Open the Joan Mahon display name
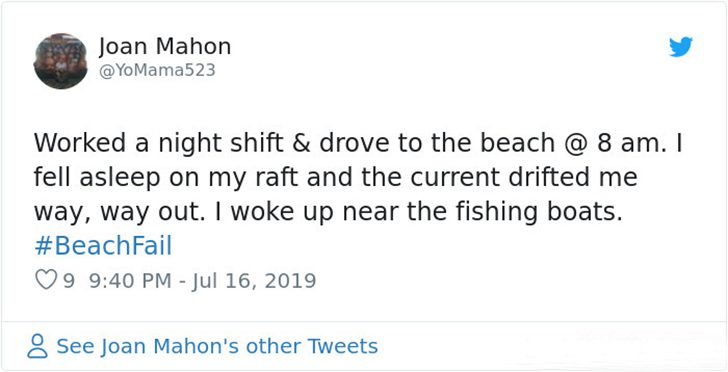The image size is (728, 372). pyautogui.click(x=165, y=46)
